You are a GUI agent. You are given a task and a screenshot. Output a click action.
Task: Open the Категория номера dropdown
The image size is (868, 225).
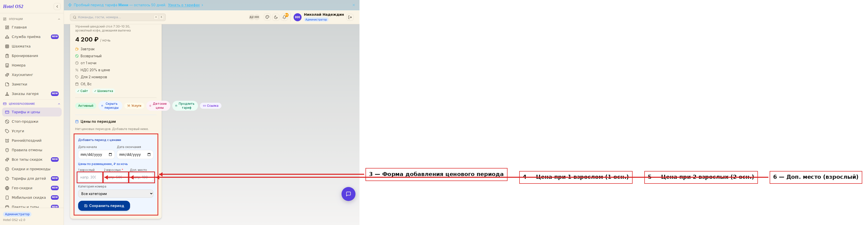coord(116,194)
